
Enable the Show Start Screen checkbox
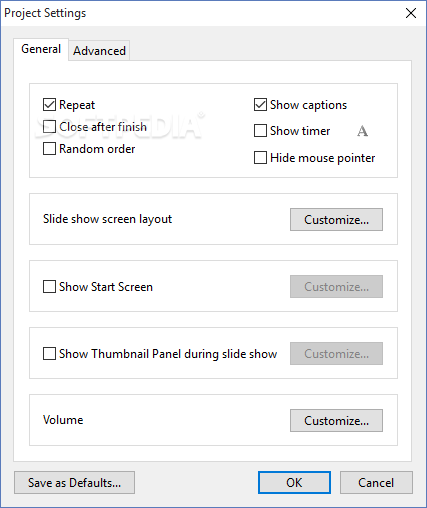[x=49, y=287]
